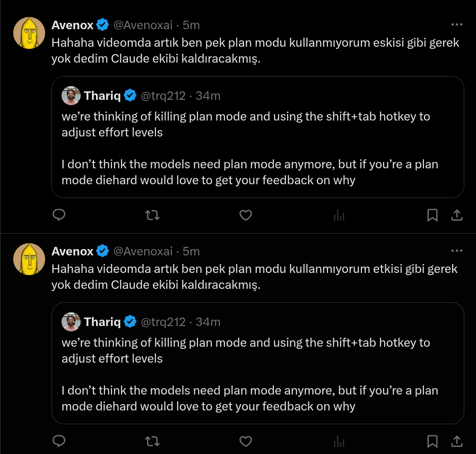View analytics of second Avenox tweet
Image resolution: width=476 pixels, height=454 pixels.
(339, 442)
